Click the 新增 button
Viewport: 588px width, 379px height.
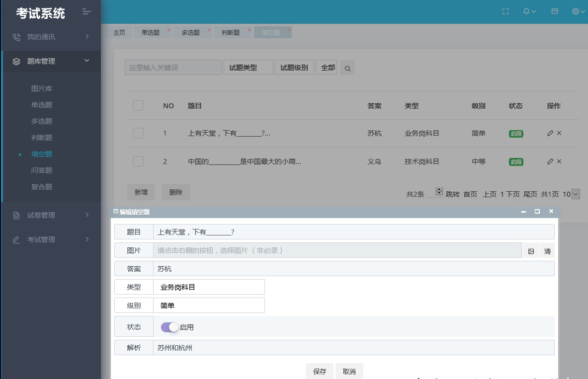point(141,192)
